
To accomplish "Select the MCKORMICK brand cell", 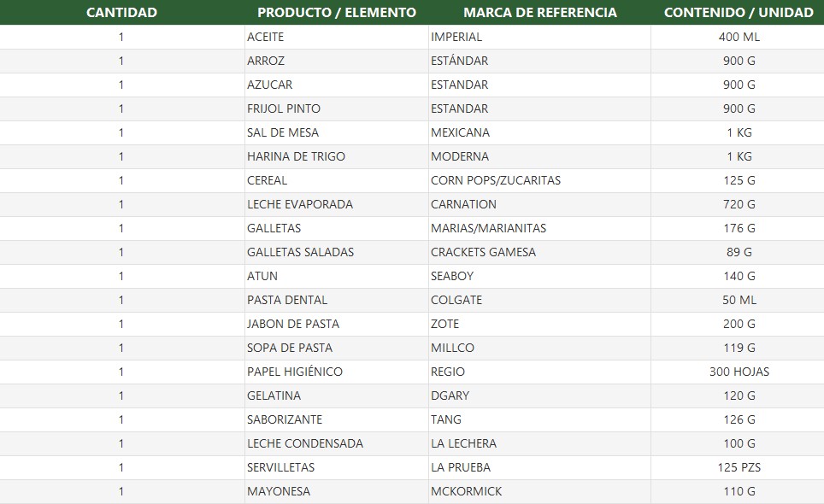I will [539, 491].
